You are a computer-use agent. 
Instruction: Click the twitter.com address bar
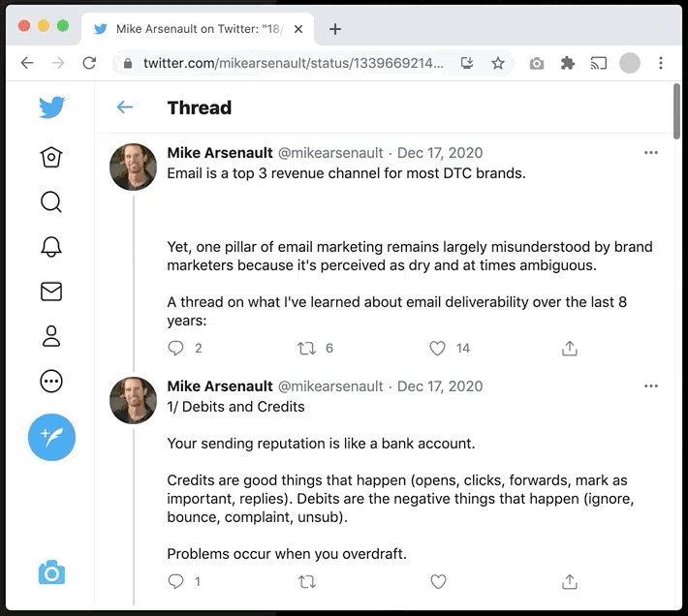coord(293,63)
